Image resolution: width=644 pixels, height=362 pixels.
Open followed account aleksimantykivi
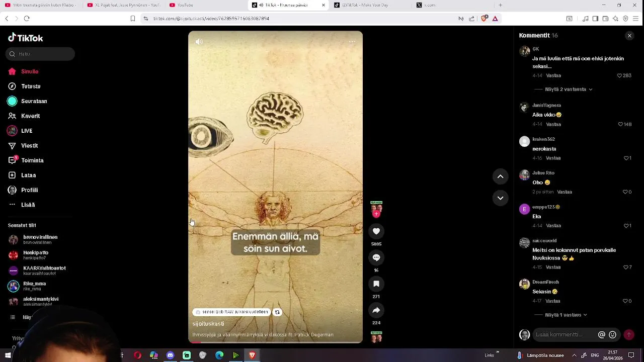(33, 301)
